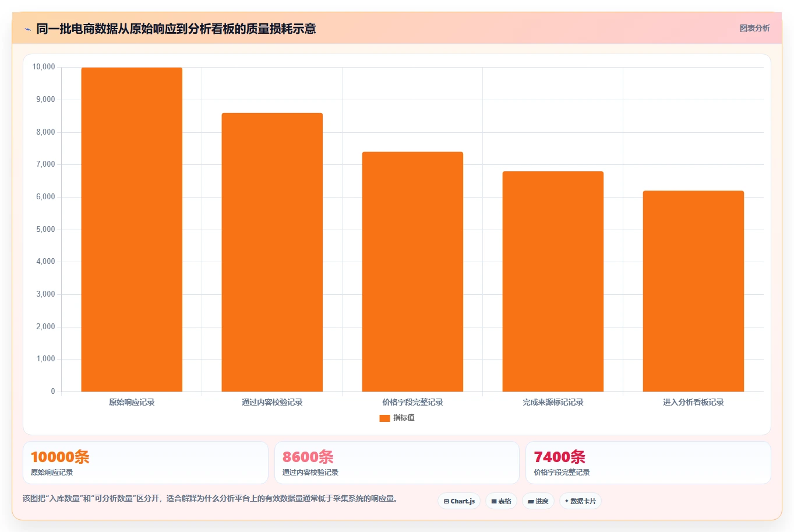794x532 pixels.
Task: Select the 数据卡片 tag chip
Action: 580,501
